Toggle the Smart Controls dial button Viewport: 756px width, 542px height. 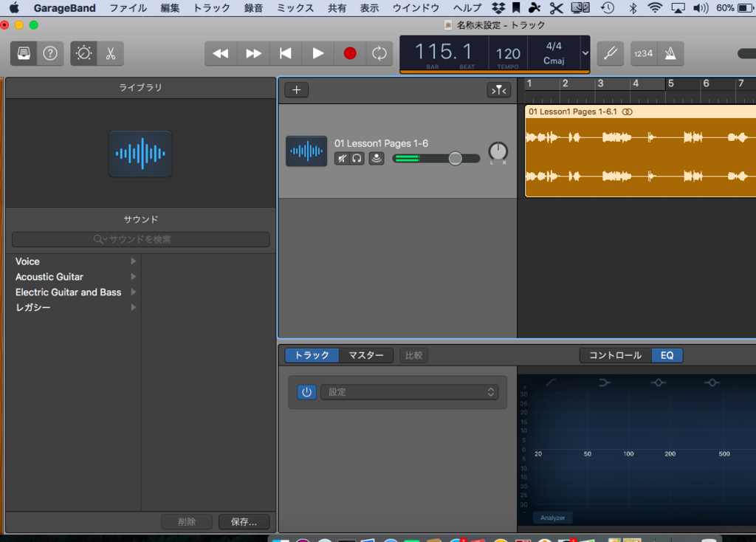point(84,53)
